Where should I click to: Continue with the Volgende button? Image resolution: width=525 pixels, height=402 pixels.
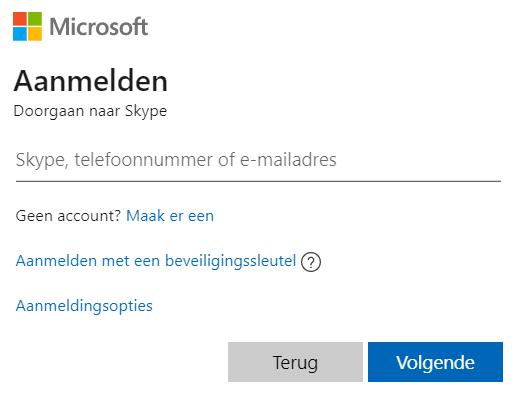click(x=435, y=362)
